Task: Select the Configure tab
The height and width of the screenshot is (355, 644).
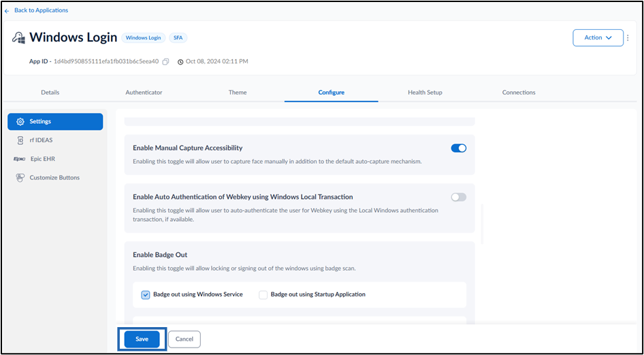Action: tap(332, 92)
